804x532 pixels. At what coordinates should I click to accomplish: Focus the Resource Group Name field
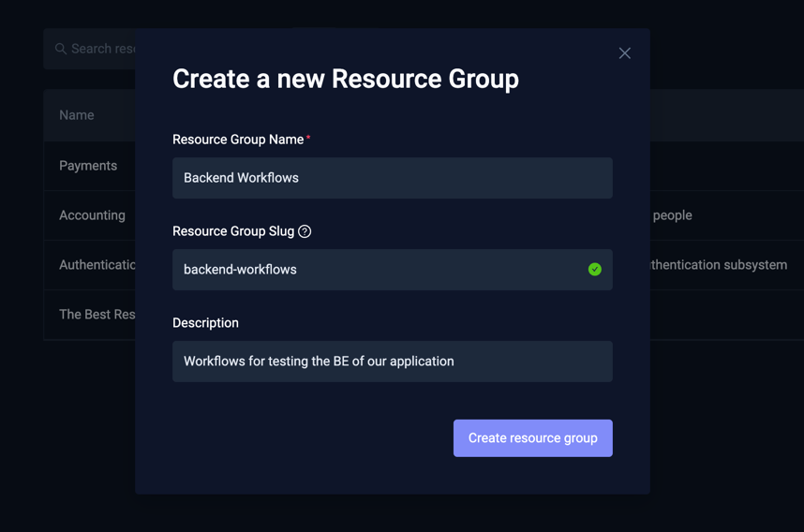click(x=392, y=178)
